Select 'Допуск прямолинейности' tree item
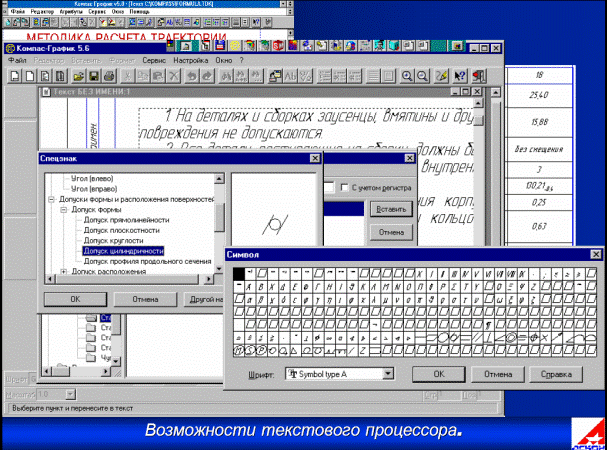Viewport: 607px width, 450px height. [127, 220]
